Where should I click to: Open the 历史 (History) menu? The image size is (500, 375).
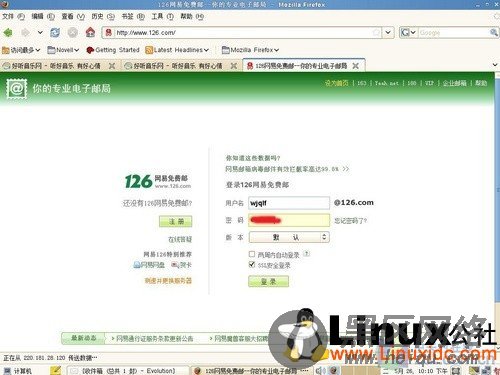click(103, 16)
